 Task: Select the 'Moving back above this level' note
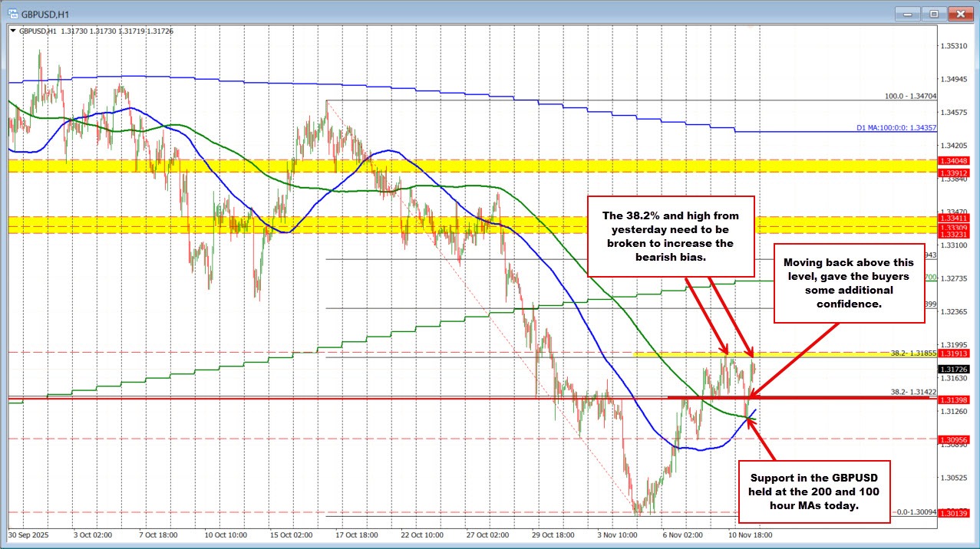(x=849, y=284)
